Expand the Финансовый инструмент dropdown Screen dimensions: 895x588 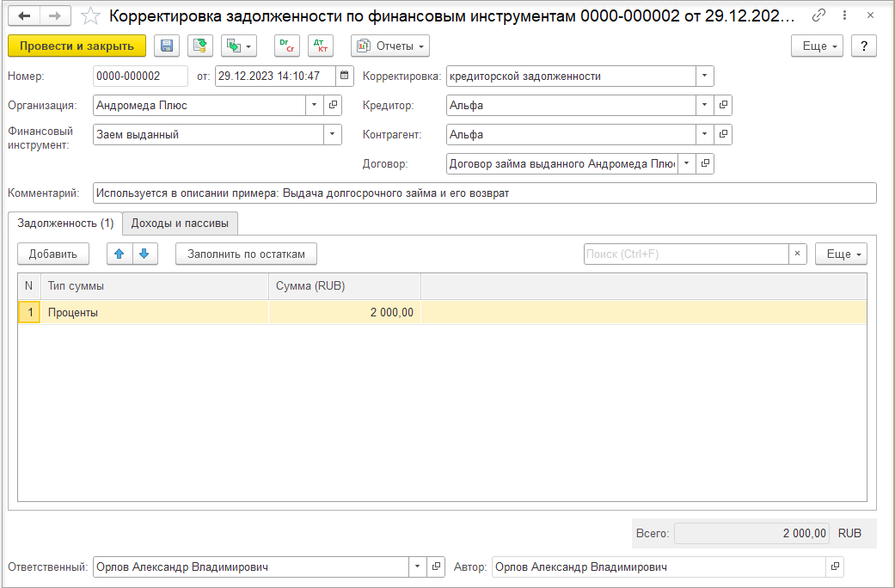pos(332,134)
